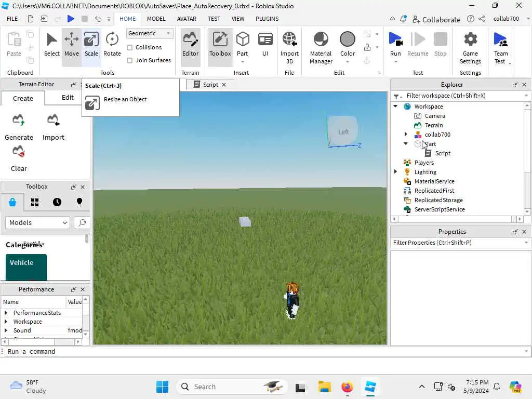
Task: Select Terrain in Explorer
Action: click(433, 125)
